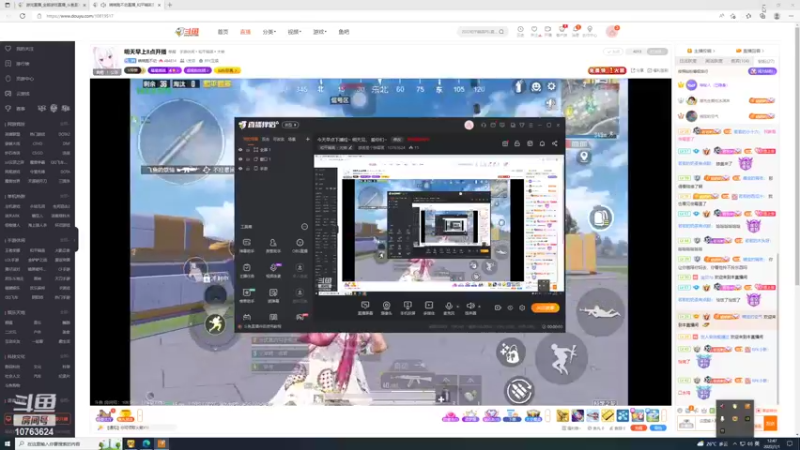Click the prone soldier icon in the game video
This screenshot has height=450, width=800.
[600, 311]
